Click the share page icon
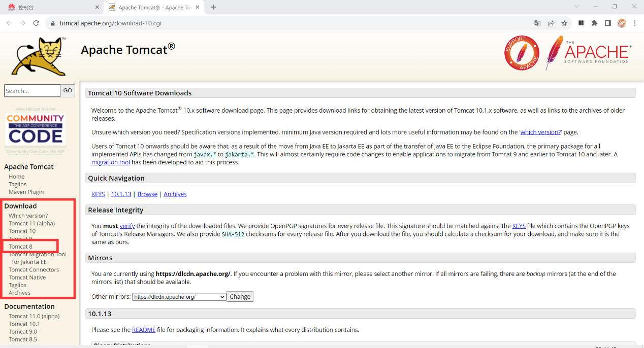Image resolution: width=644 pixels, height=348 pixels. (x=551, y=23)
